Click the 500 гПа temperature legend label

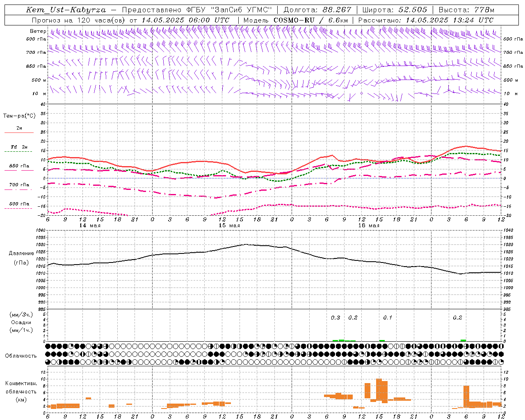tap(19, 204)
